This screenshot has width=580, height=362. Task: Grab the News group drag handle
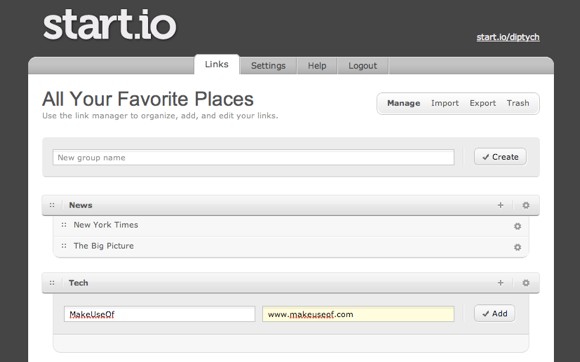click(x=52, y=205)
